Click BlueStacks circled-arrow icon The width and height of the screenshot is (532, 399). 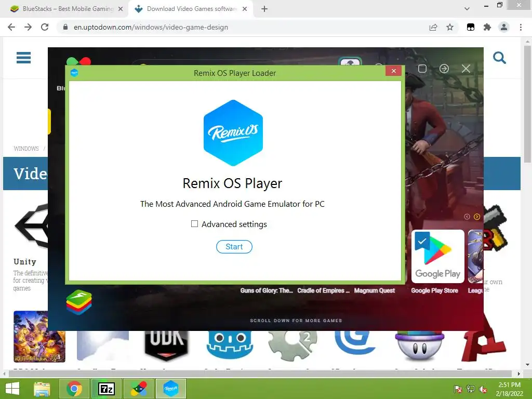(444, 69)
